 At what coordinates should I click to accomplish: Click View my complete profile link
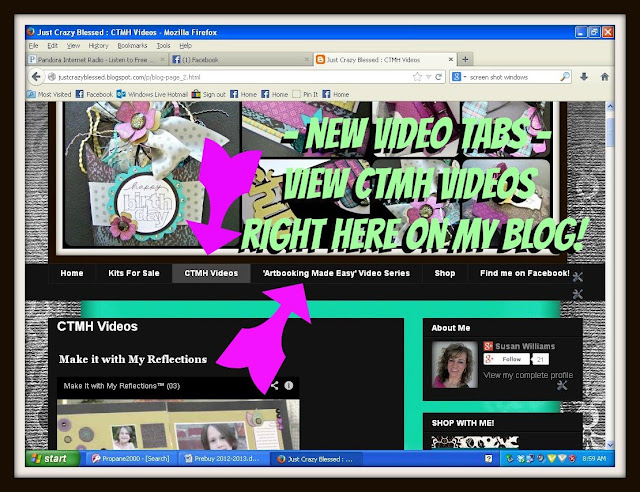(x=528, y=375)
